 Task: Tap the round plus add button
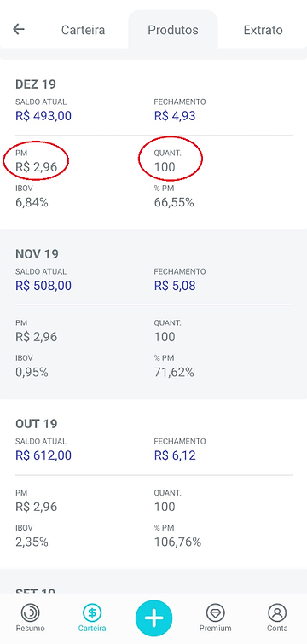tap(153, 618)
